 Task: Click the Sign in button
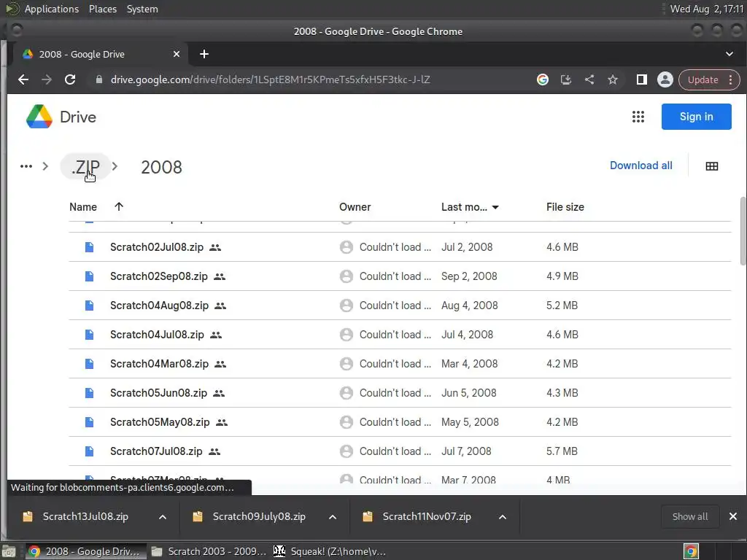tap(696, 117)
